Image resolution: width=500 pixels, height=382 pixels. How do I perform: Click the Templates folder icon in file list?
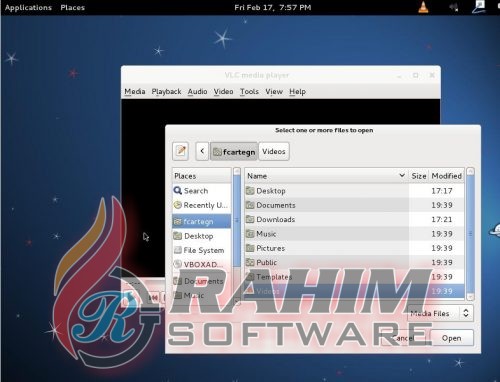click(x=250, y=277)
